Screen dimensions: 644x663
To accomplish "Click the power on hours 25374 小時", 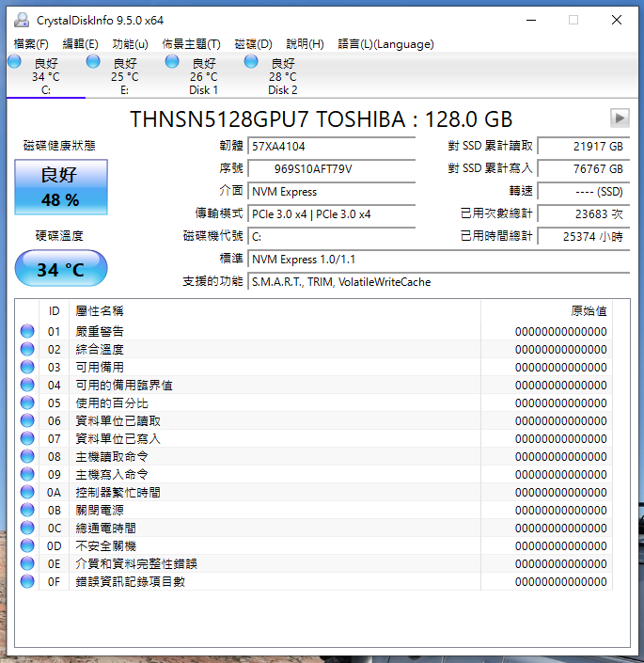I will [x=584, y=237].
